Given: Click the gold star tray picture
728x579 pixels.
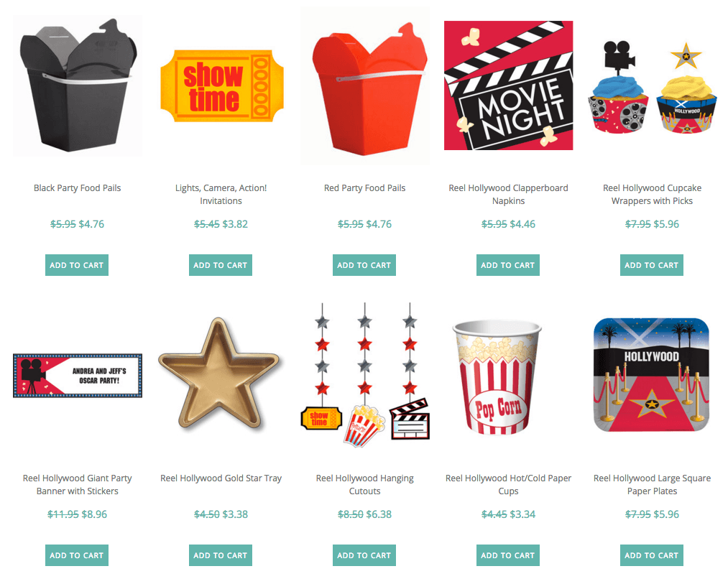Looking at the screenshot, I should [219, 373].
